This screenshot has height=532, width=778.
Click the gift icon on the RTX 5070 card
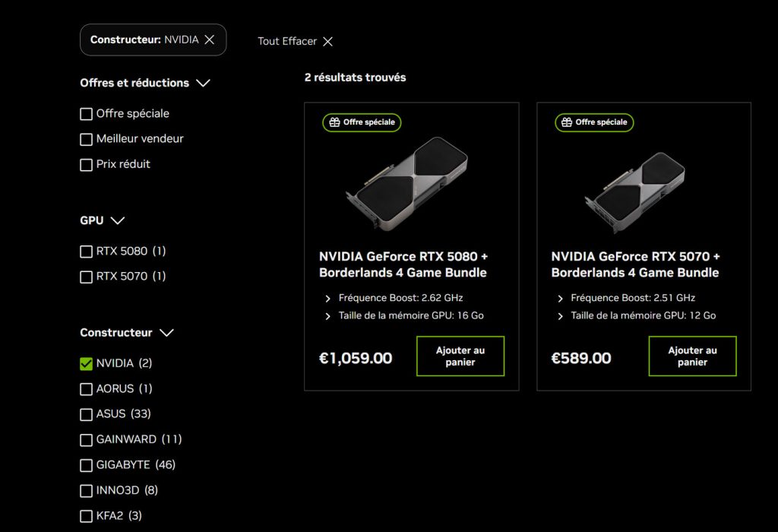coord(566,122)
